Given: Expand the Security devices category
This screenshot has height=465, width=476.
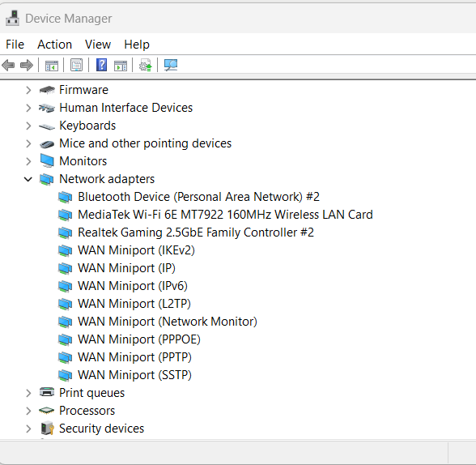Looking at the screenshot, I should [28, 429].
